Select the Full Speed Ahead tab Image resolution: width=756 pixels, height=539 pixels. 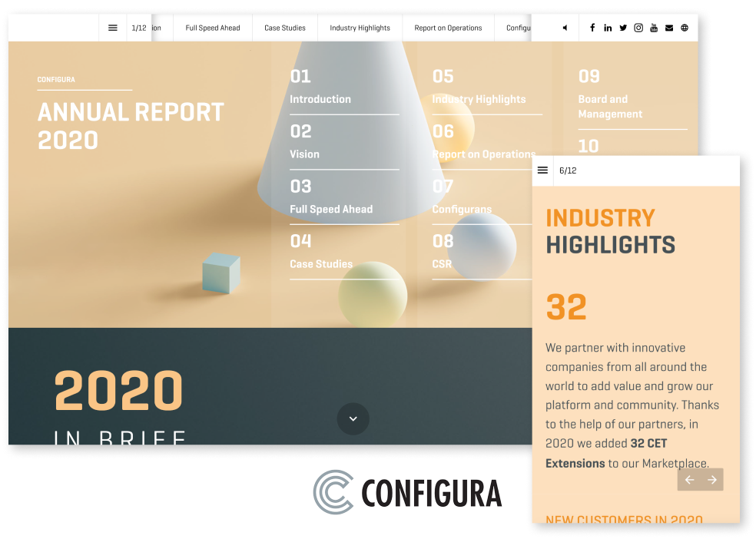coord(213,28)
